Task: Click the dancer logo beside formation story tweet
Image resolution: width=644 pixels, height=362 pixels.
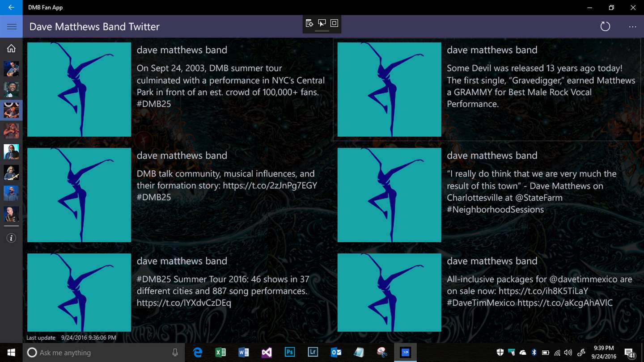Action: tap(79, 195)
